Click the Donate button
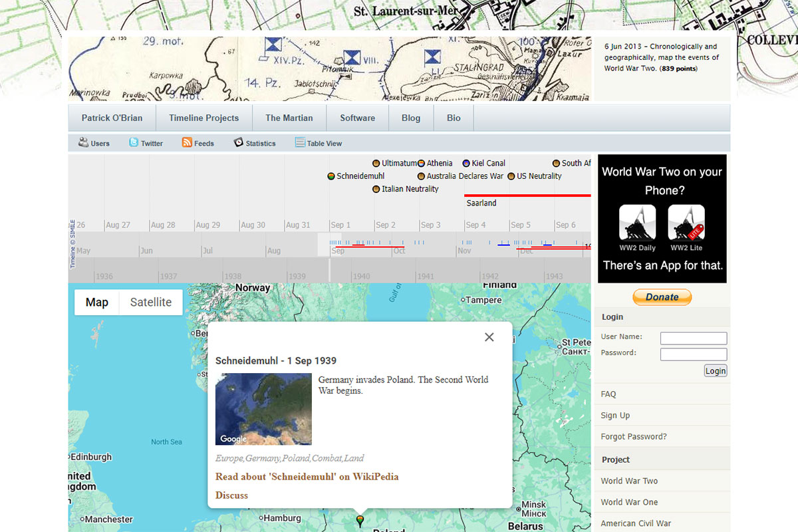The width and height of the screenshot is (798, 532). click(x=662, y=297)
